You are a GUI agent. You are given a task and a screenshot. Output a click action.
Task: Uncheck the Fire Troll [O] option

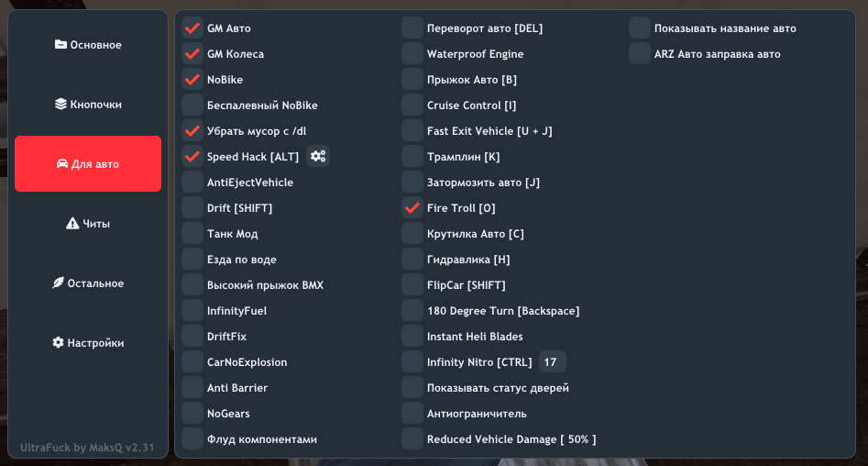(x=412, y=208)
